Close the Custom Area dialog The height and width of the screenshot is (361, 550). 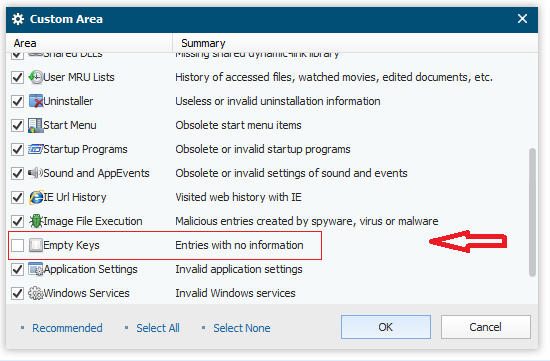click(522, 19)
